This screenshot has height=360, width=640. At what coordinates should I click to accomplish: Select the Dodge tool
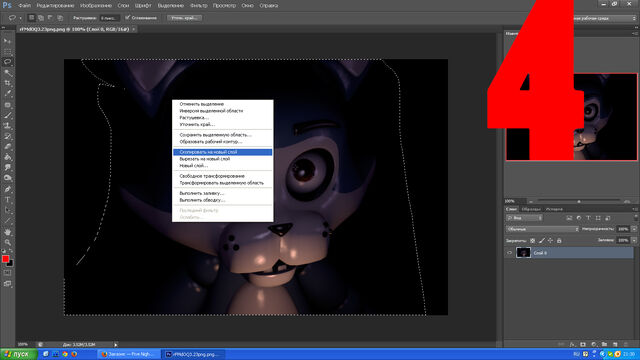7,178
